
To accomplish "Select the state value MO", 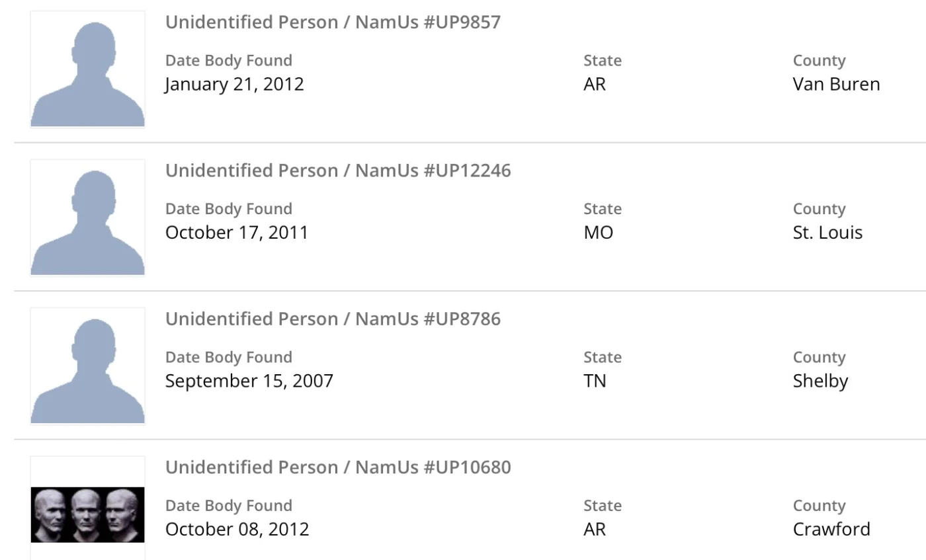I will tap(598, 233).
